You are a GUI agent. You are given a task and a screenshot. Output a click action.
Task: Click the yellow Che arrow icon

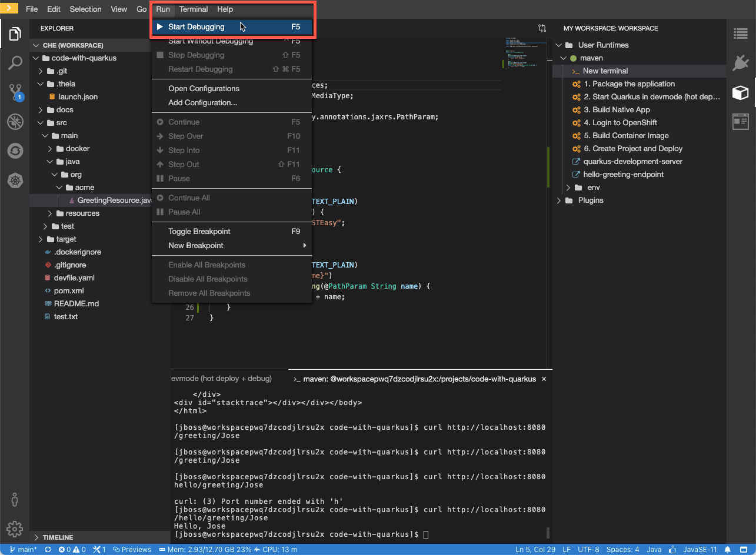pos(9,8)
